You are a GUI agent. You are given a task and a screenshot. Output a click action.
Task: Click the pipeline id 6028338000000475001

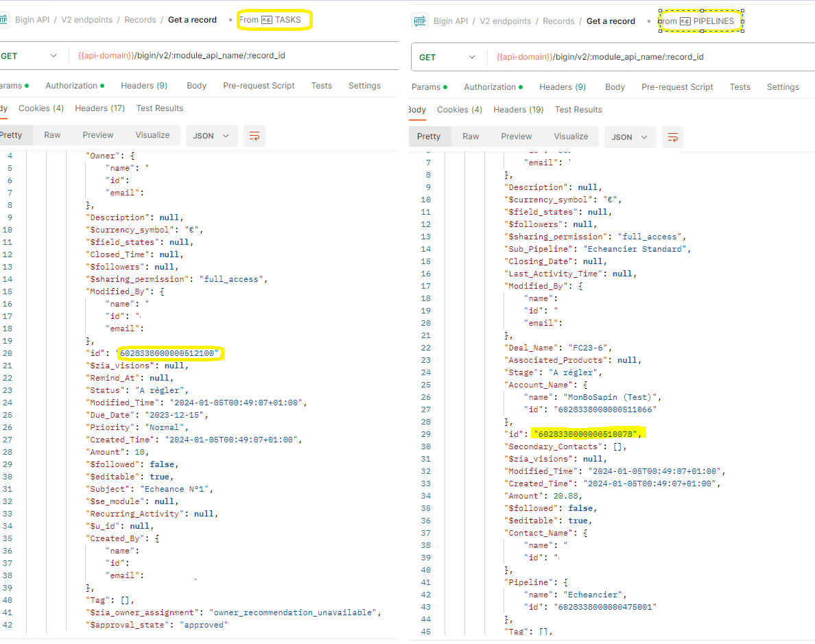[x=605, y=607]
